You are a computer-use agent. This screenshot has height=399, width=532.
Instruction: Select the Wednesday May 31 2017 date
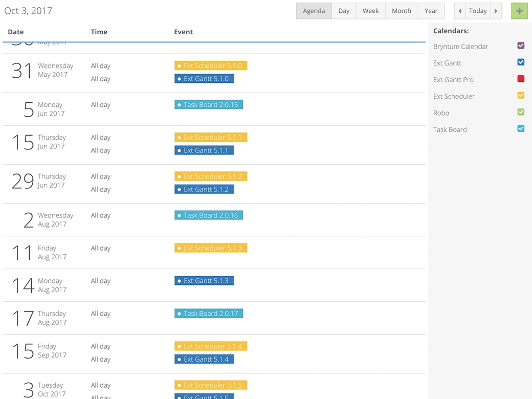pyautogui.click(x=42, y=70)
